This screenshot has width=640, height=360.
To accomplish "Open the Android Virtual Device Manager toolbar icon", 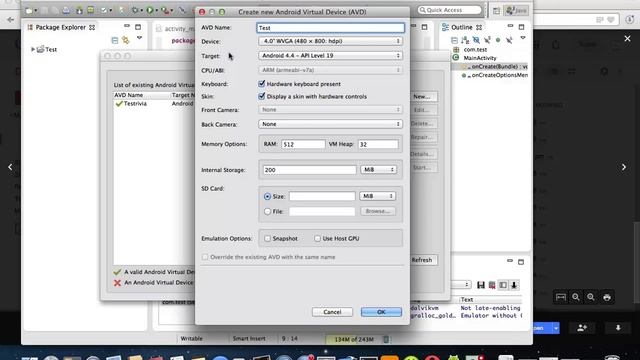I will [91, 10].
